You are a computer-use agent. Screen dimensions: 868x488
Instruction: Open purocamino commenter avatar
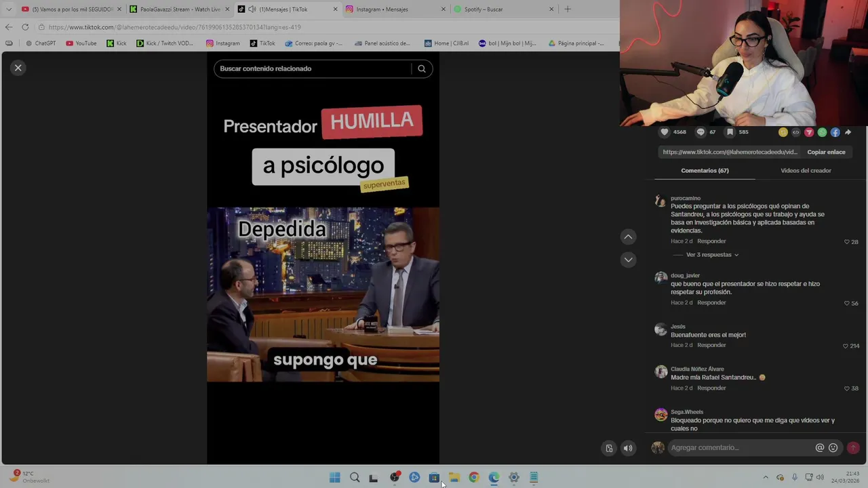click(x=660, y=201)
